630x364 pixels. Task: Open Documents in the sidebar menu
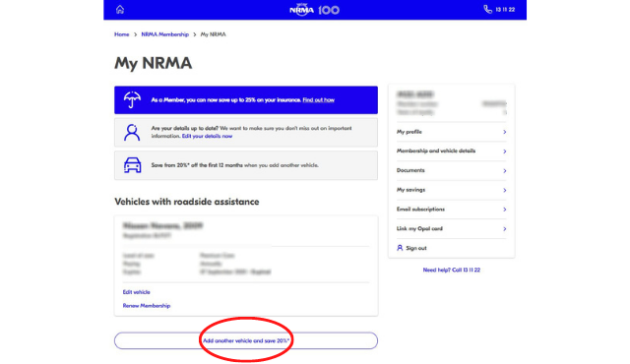[x=451, y=170]
